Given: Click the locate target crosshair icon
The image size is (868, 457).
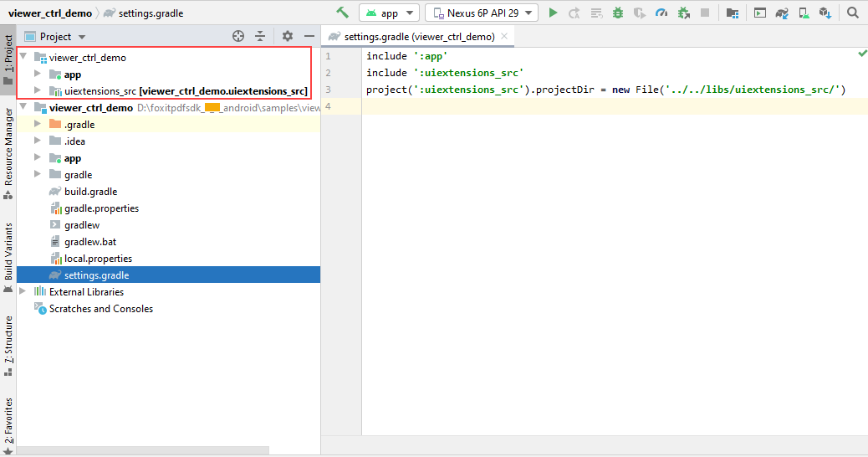Looking at the screenshot, I should click(238, 36).
